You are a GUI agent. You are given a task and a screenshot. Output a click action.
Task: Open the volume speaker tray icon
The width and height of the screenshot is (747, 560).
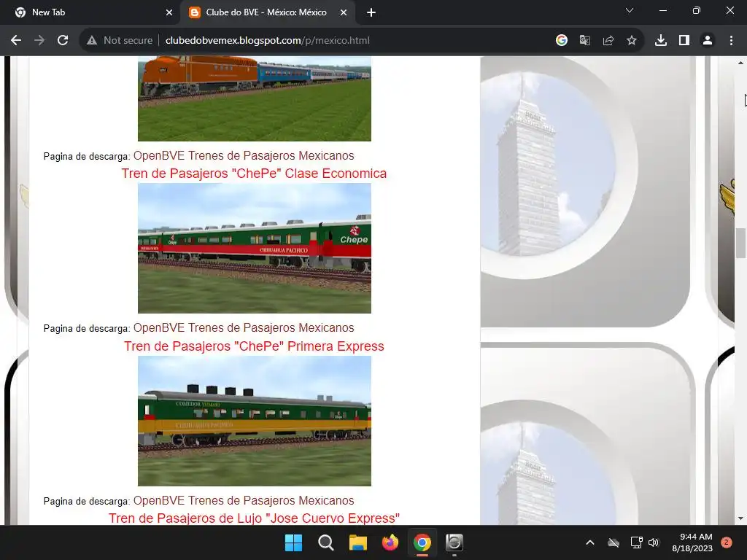coord(654,542)
